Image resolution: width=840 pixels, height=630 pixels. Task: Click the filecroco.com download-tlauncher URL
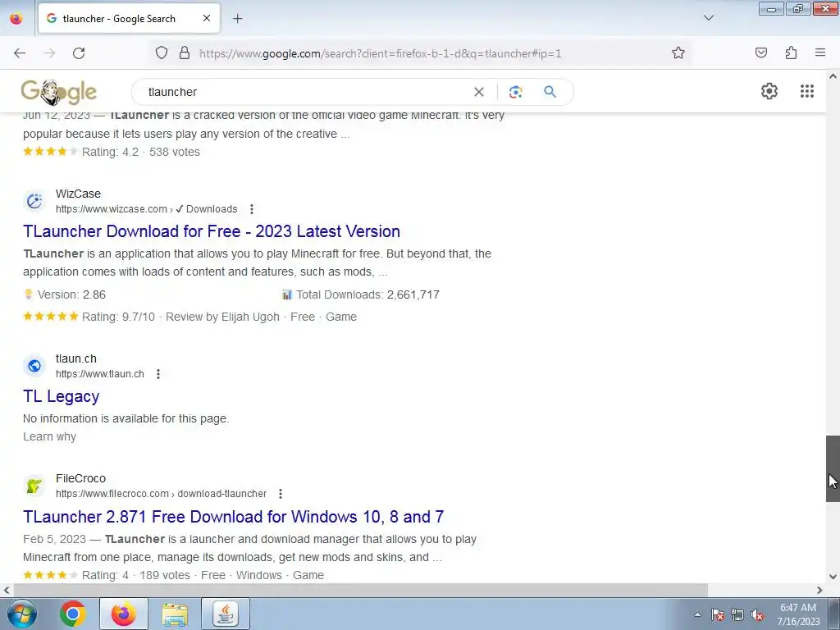pyautogui.click(x=162, y=493)
